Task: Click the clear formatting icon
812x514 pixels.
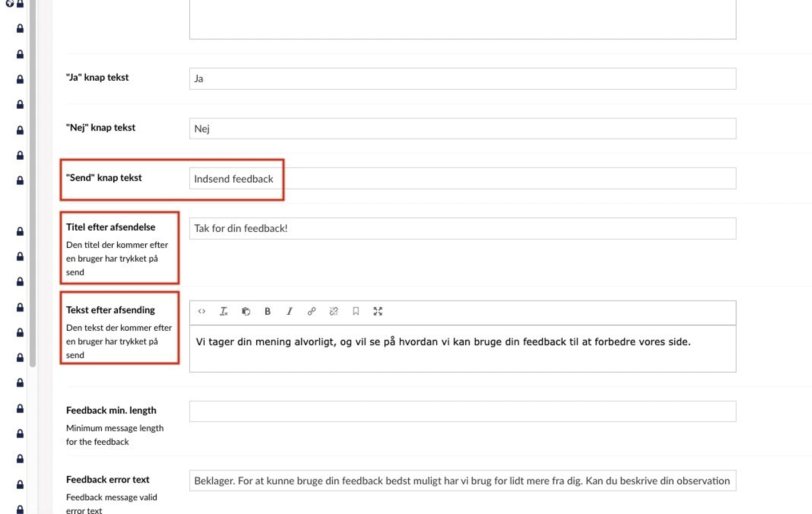Action: pyautogui.click(x=224, y=311)
